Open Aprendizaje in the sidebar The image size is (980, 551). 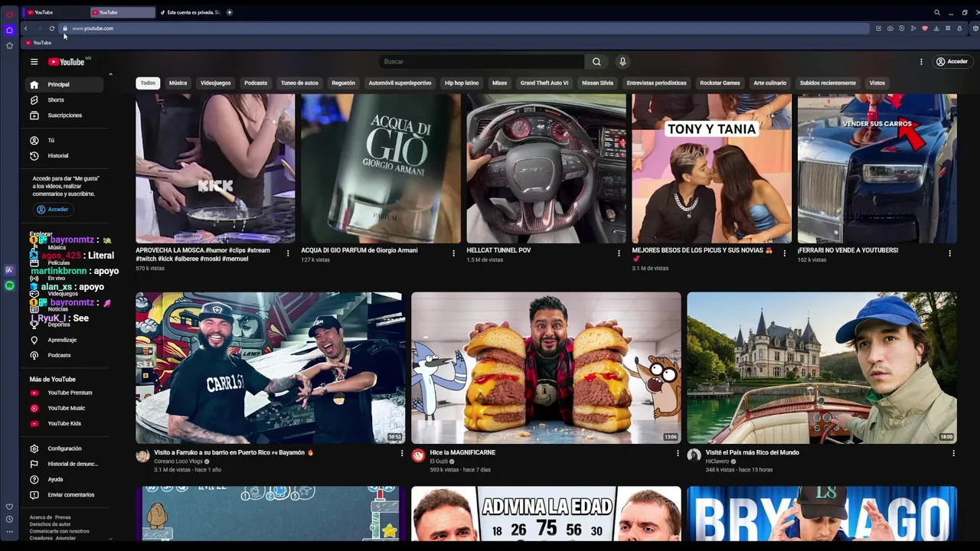[64, 340]
